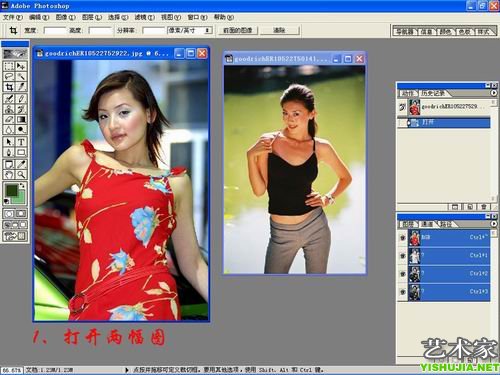Select the Path Component Selection tool
The image size is (500, 375).
pos(9,142)
